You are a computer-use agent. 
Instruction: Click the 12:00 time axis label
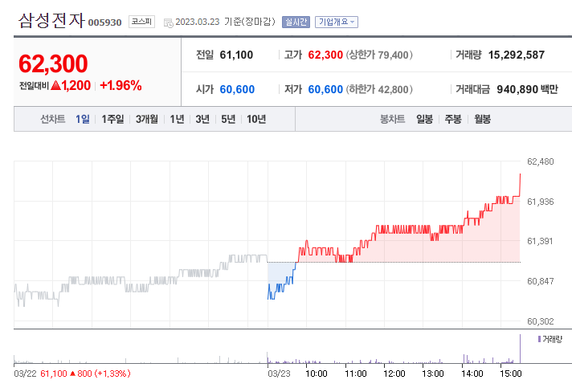[394, 374]
